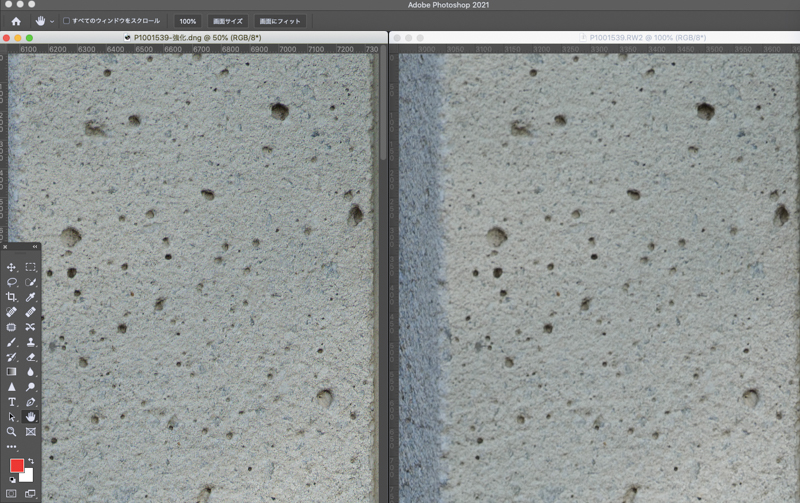This screenshot has height=503, width=800.
Task: Select the Clone Stamp tool
Action: [x=31, y=342]
